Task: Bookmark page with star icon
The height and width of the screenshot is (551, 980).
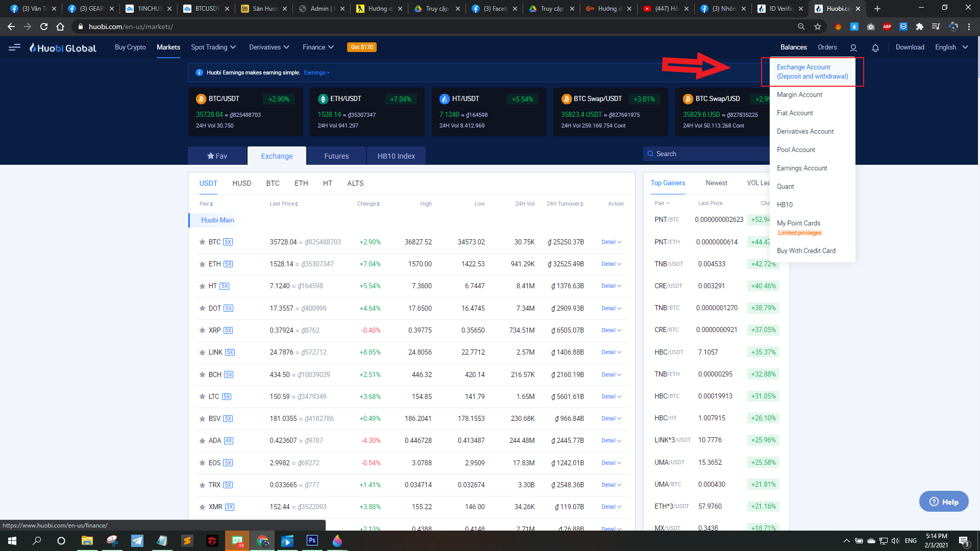Action: [818, 27]
